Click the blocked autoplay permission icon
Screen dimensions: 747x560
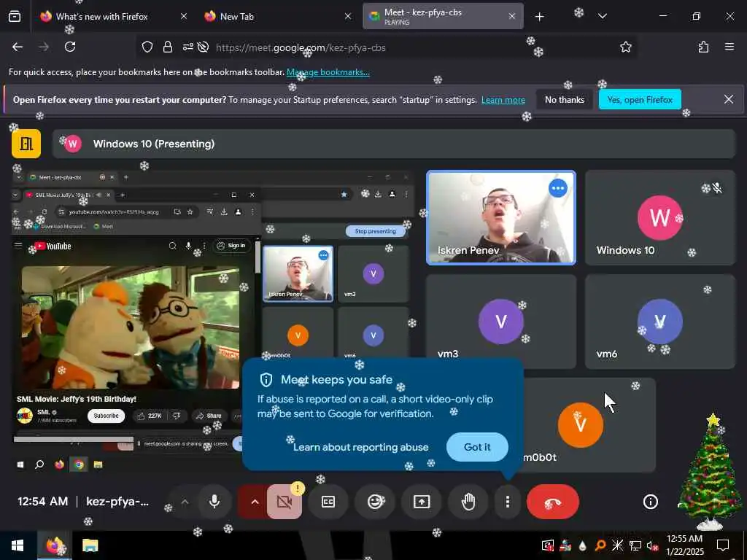coord(203,47)
